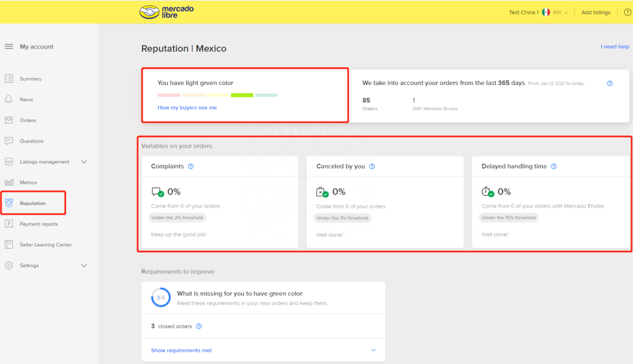Click the Under the 2% threshold badge

(x=177, y=217)
